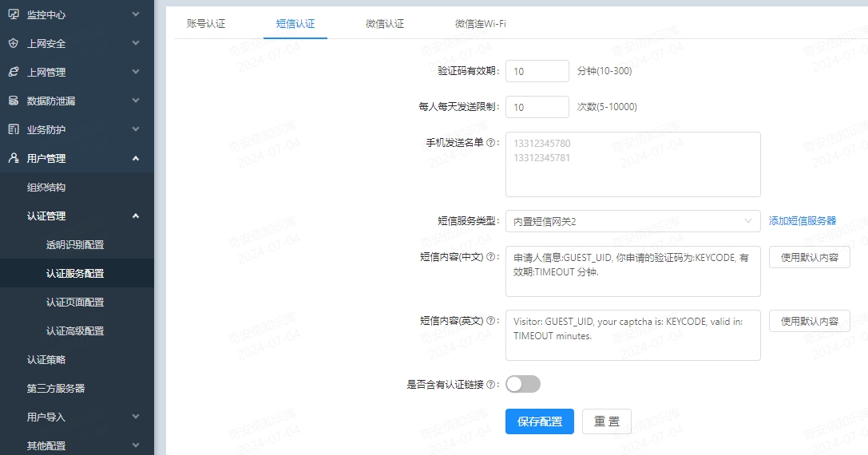Viewport: 868px width, 455px height.
Task: Click help icon next to 手机发送名单
Action: pos(490,142)
